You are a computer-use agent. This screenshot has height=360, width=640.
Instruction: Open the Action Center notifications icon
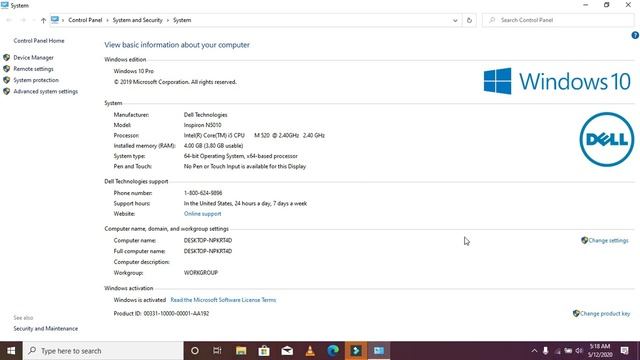pos(624,351)
